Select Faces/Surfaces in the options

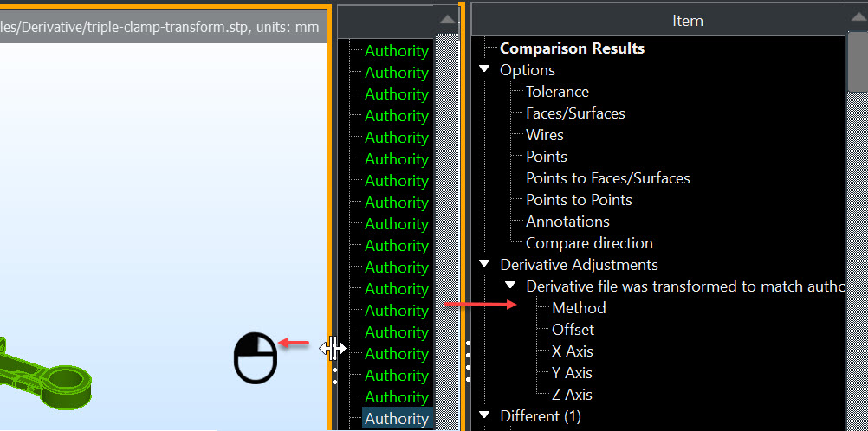point(575,113)
